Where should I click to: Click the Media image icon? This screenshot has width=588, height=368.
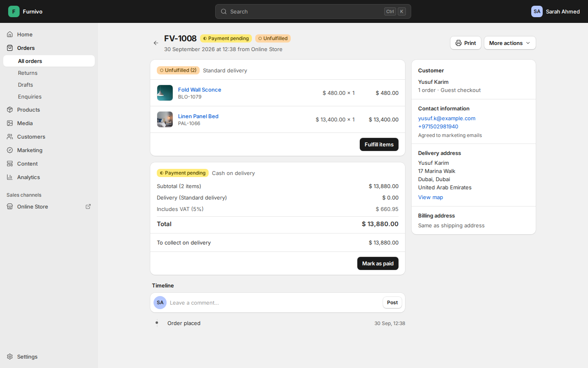(10, 123)
